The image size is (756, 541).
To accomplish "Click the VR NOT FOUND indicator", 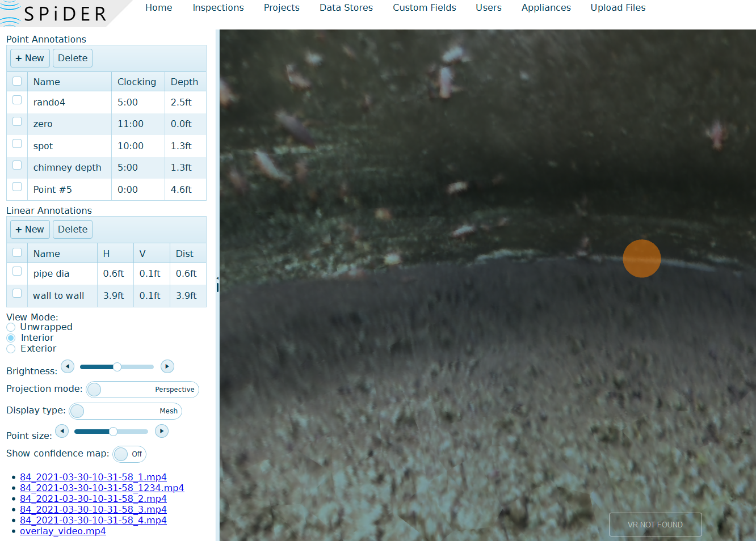I will tap(655, 524).
